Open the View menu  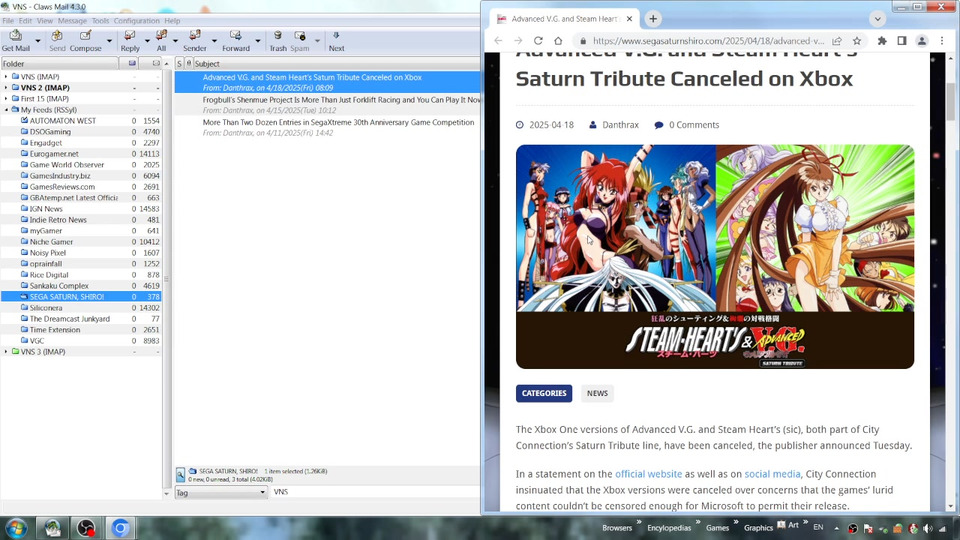pos(45,21)
